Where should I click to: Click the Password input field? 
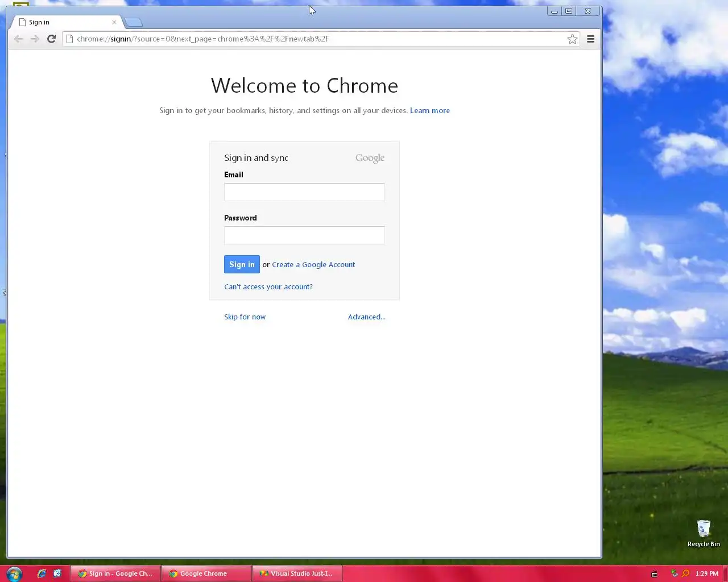(x=304, y=235)
